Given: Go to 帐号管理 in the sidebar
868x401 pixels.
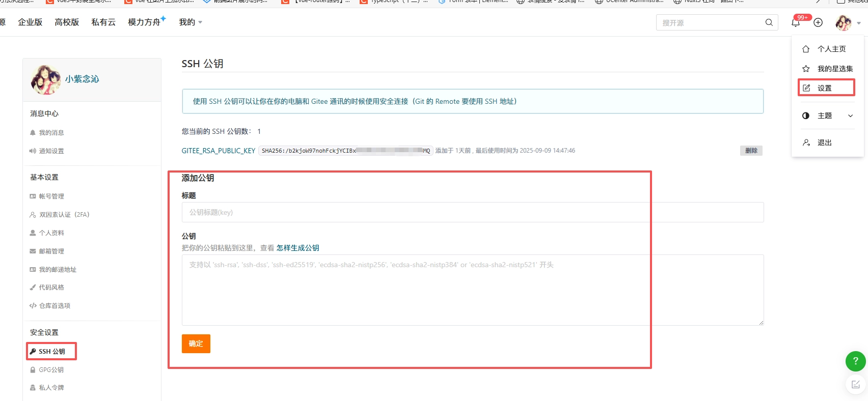Looking at the screenshot, I should tap(51, 196).
